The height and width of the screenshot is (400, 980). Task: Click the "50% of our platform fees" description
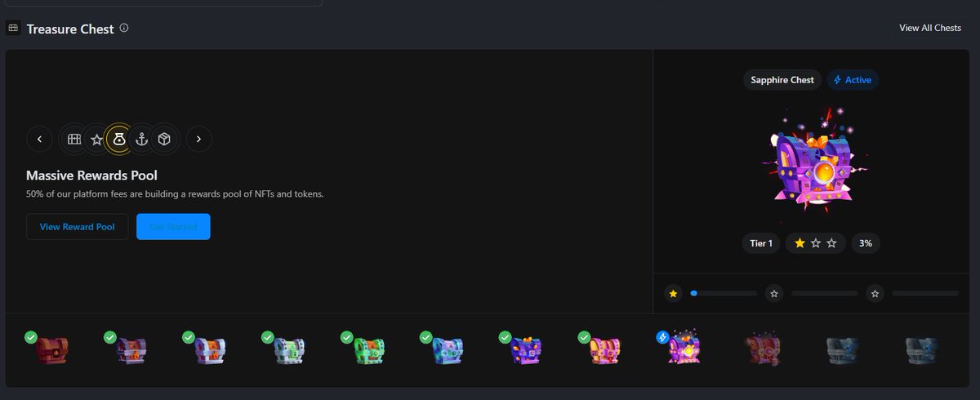point(175,194)
